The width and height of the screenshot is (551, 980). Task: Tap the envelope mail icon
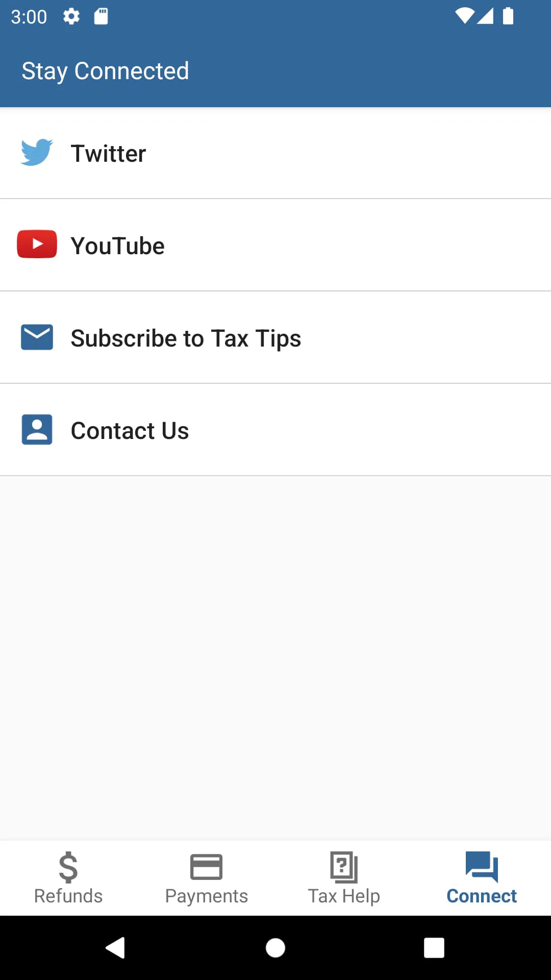click(37, 337)
